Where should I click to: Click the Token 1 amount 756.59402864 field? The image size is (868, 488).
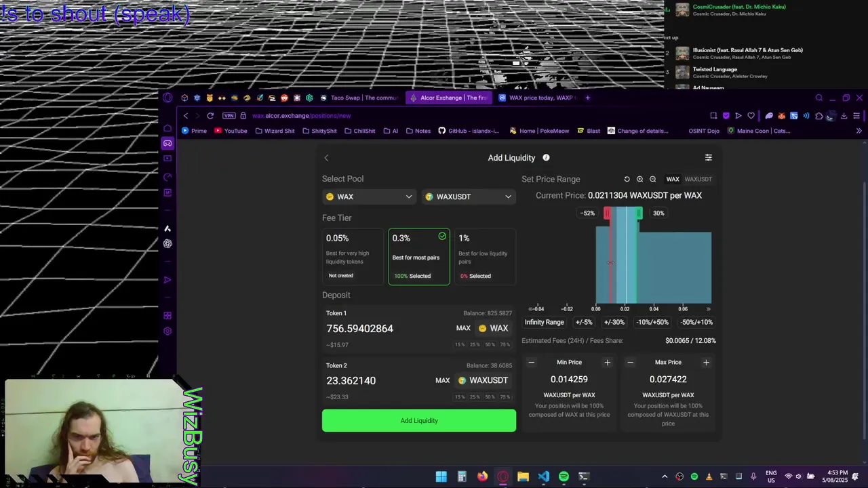click(x=359, y=328)
